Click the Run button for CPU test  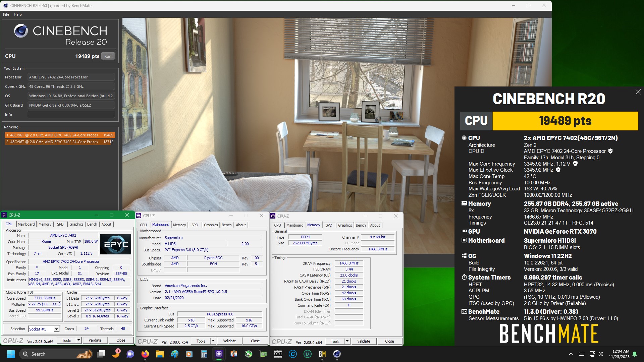pyautogui.click(x=108, y=56)
